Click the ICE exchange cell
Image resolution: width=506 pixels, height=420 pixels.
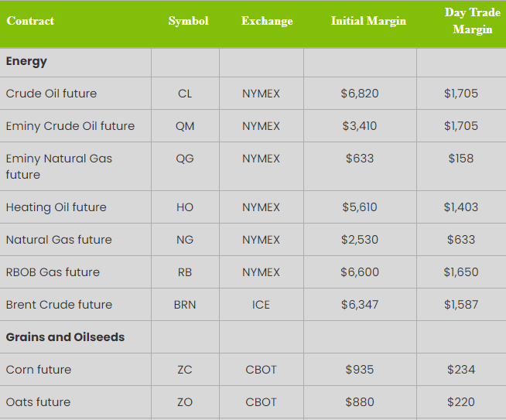point(261,305)
